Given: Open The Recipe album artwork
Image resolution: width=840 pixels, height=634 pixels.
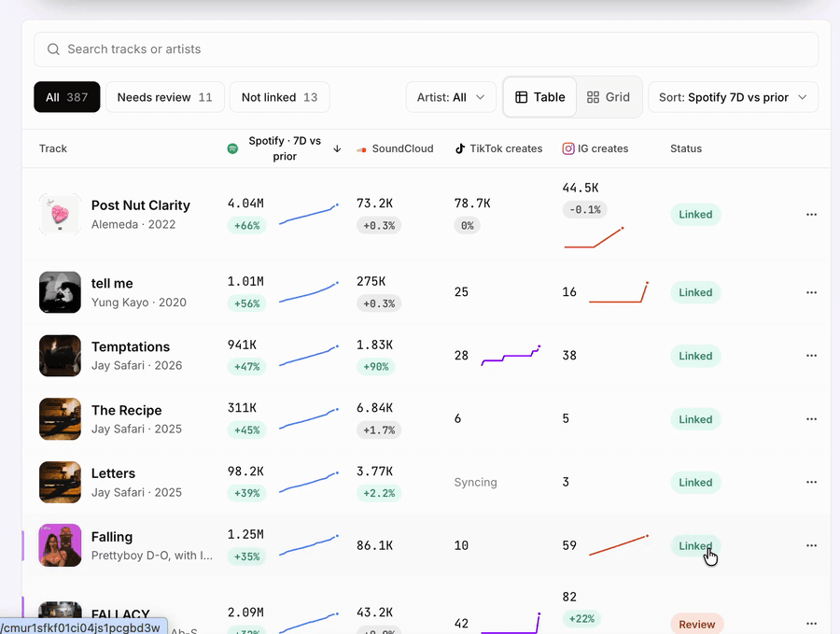Looking at the screenshot, I should [60, 419].
